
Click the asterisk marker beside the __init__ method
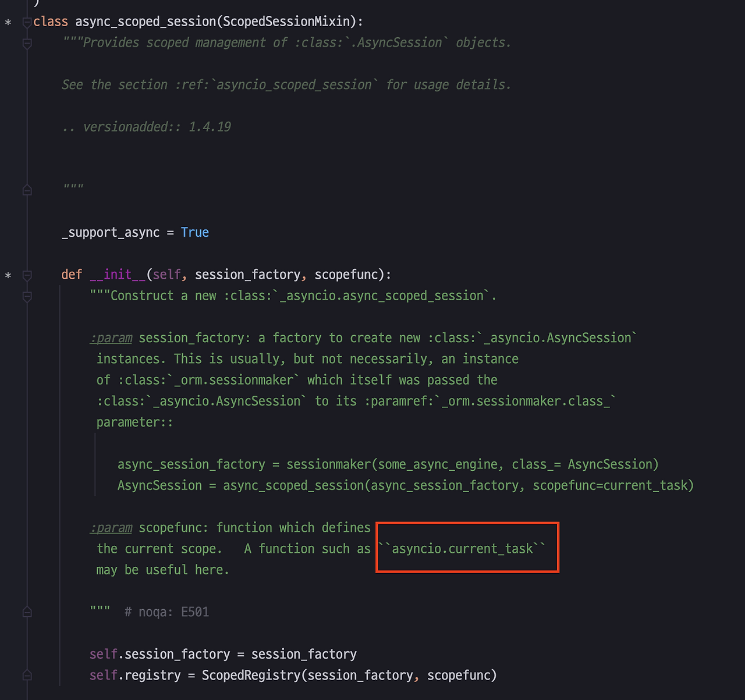tap(8, 275)
